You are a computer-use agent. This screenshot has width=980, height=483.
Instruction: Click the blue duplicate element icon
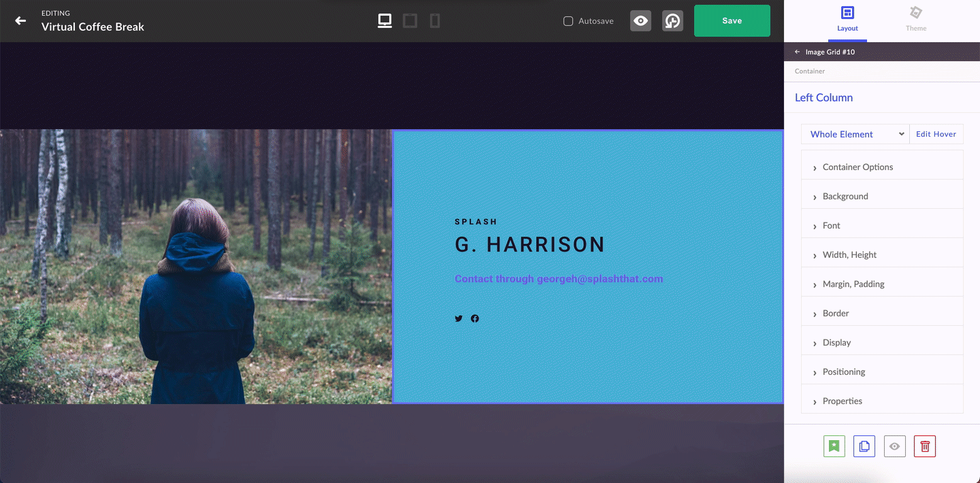point(864,446)
